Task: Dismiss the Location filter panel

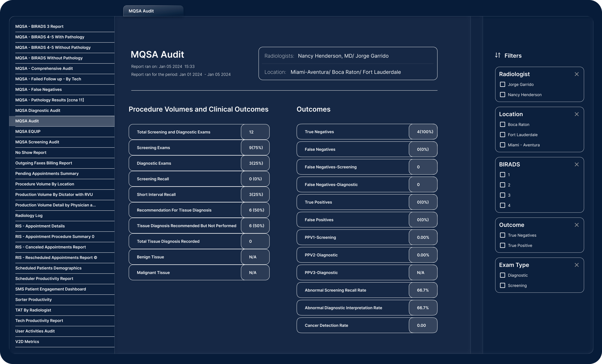Action: (x=577, y=114)
